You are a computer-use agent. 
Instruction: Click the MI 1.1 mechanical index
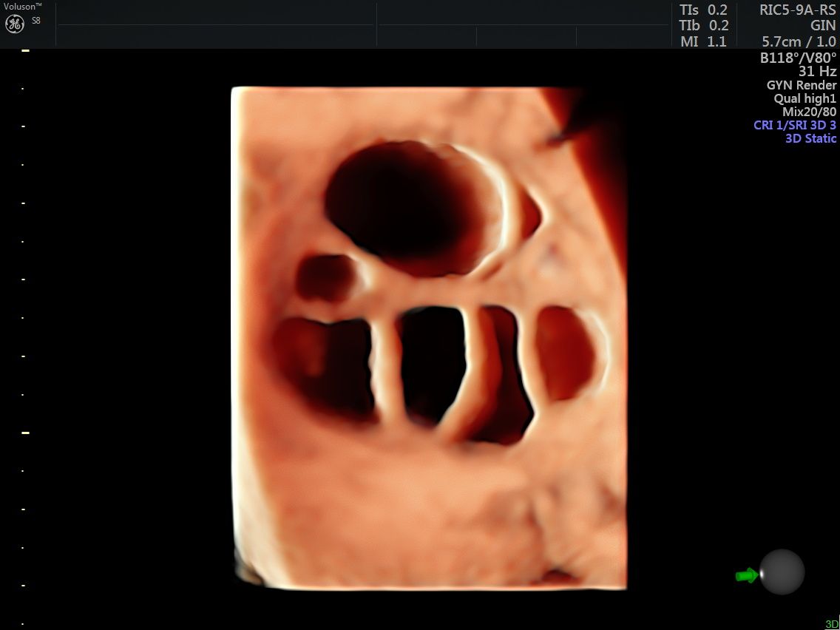click(x=703, y=42)
